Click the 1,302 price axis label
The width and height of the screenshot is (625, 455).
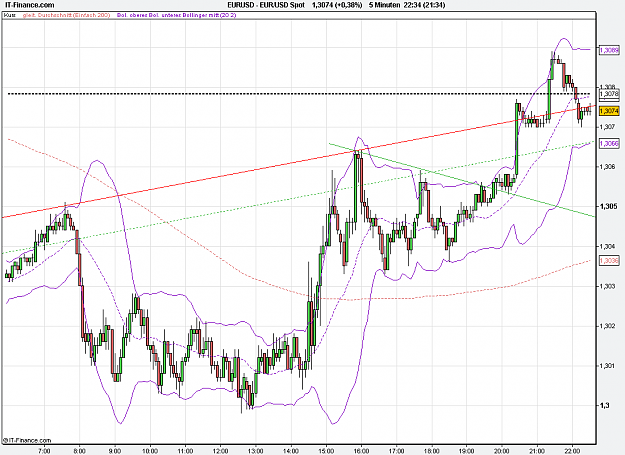point(607,326)
